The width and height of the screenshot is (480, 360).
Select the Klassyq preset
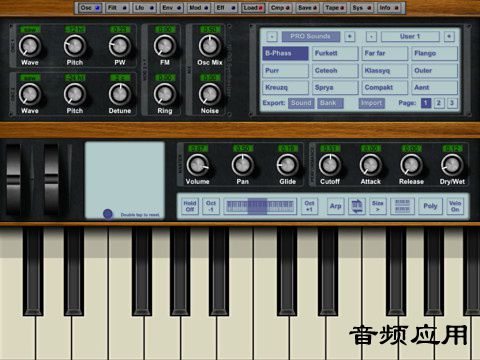(385, 71)
